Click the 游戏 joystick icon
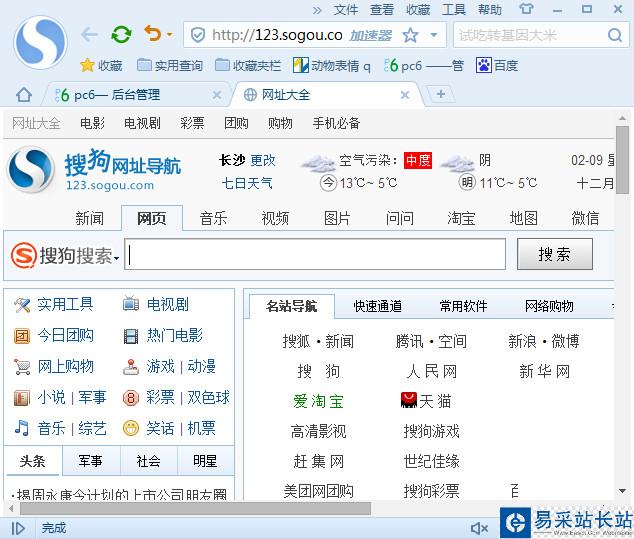Image resolution: width=634 pixels, height=539 pixels. 131,367
